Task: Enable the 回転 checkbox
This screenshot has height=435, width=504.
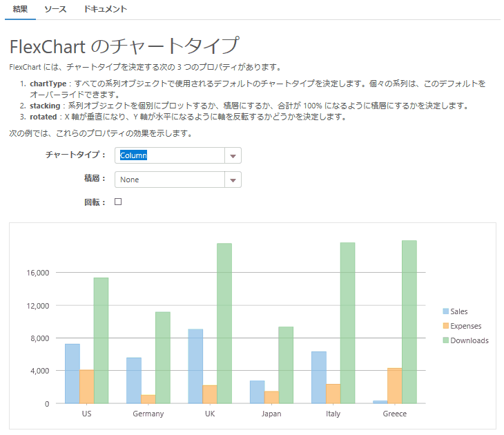Action: [x=118, y=202]
